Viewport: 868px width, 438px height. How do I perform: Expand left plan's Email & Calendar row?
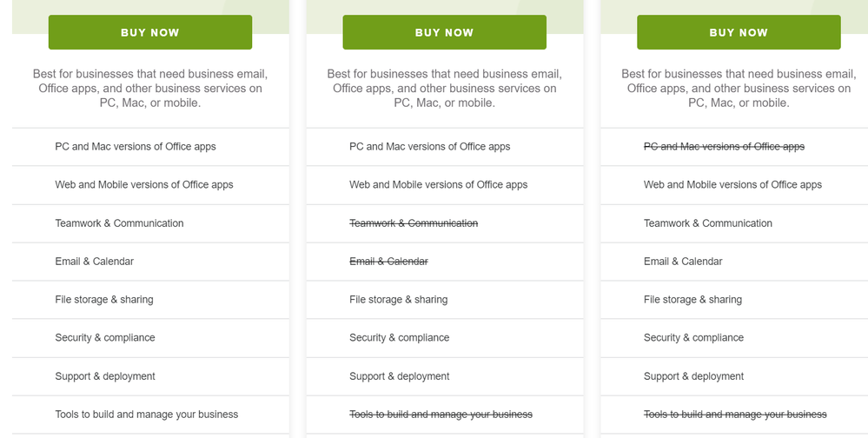click(x=95, y=262)
